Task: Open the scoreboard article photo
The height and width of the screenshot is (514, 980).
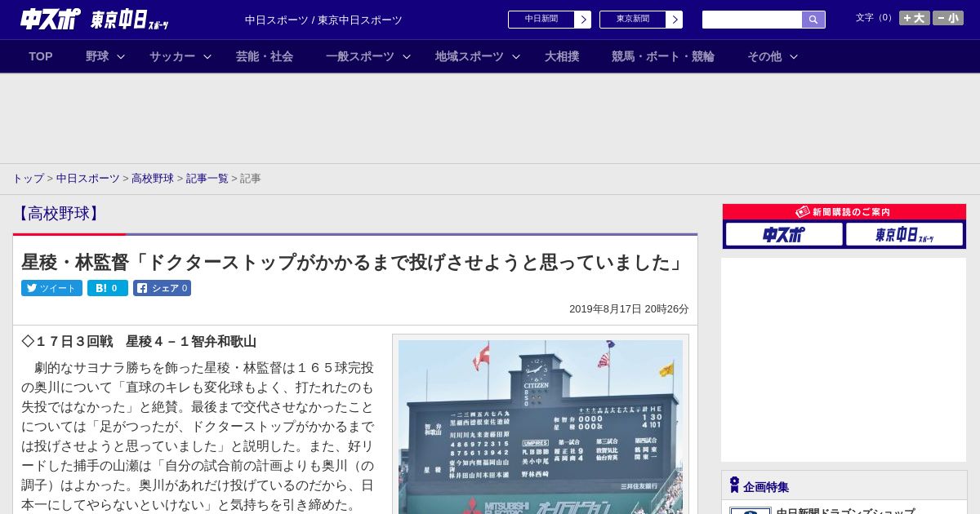Action: (541, 427)
